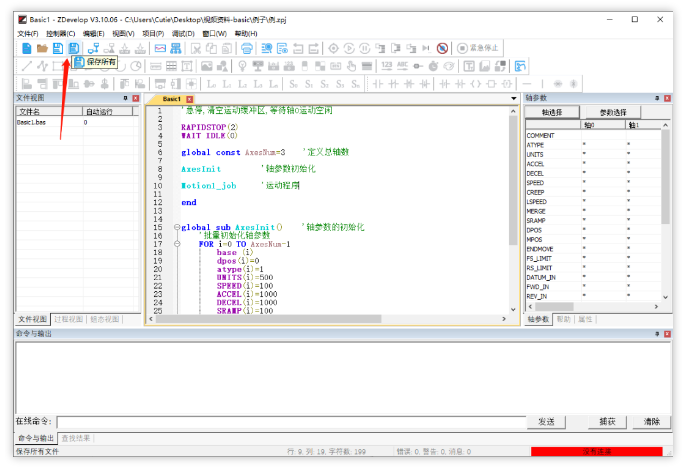Viewport: 695px width, 472px height.
Task: Connect to the controller via toolbar icon
Action: [94, 48]
